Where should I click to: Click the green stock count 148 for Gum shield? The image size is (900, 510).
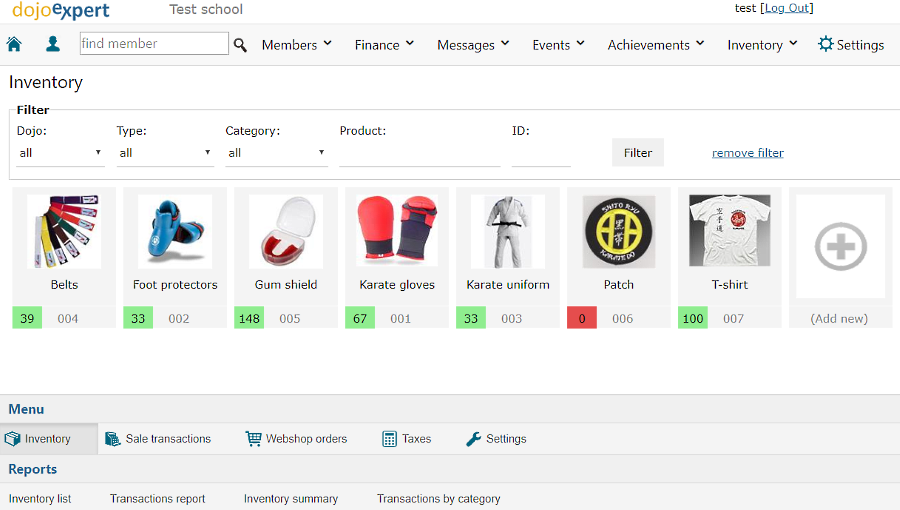coord(249,318)
